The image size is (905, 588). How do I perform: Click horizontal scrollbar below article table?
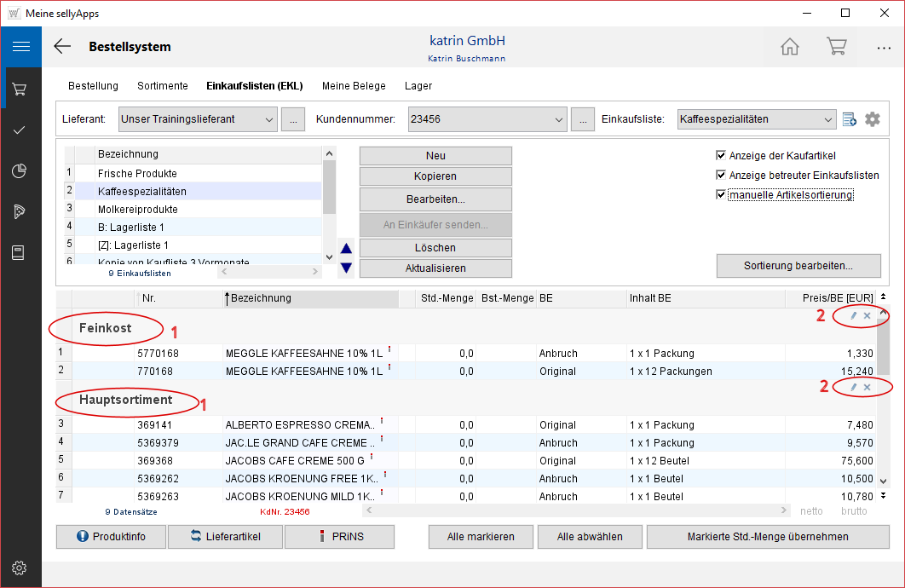pyautogui.click(x=574, y=510)
